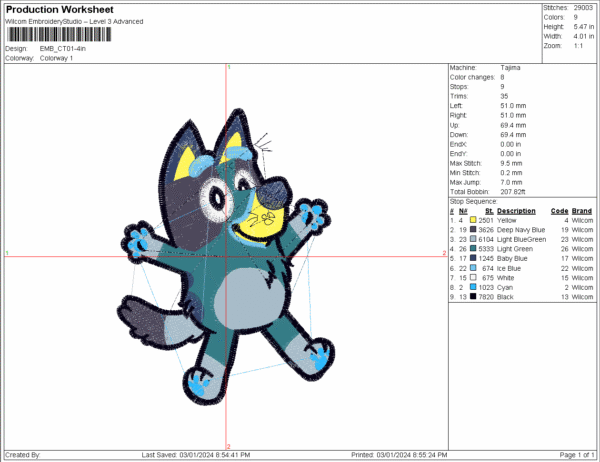Select the Ice Blue thread swatch
The image size is (600, 462).
pyautogui.click(x=473, y=268)
